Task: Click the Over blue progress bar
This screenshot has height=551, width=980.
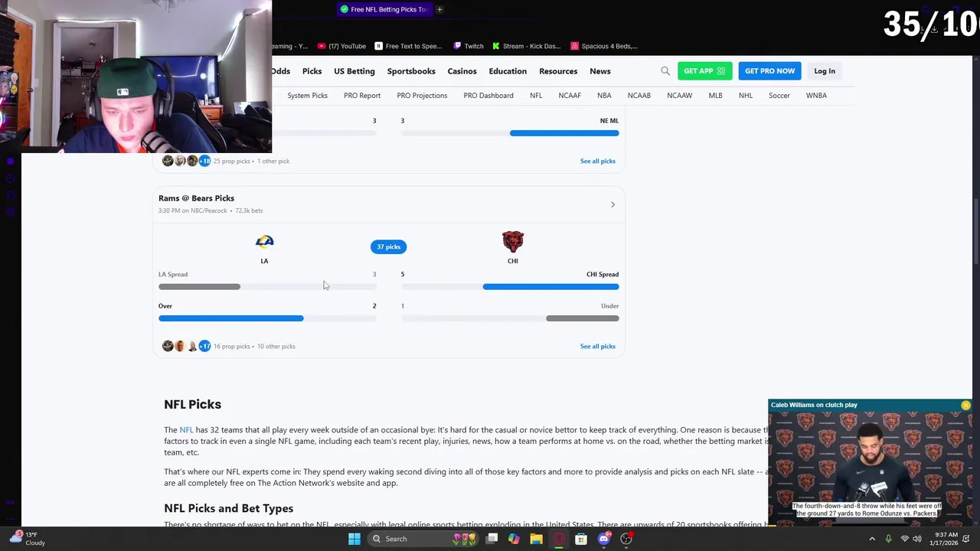Action: [230, 318]
